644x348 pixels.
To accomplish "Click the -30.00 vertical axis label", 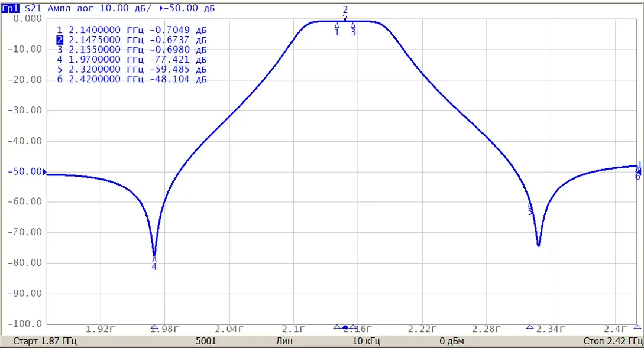I will [x=25, y=110].
